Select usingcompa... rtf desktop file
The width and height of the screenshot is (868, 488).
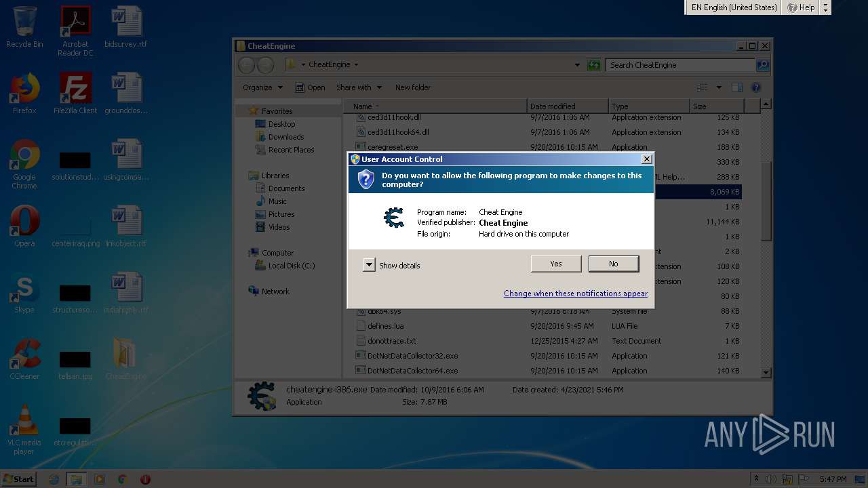click(126, 160)
